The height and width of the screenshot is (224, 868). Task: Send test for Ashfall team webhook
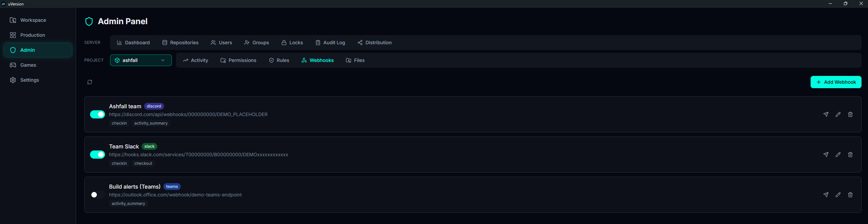click(x=826, y=114)
